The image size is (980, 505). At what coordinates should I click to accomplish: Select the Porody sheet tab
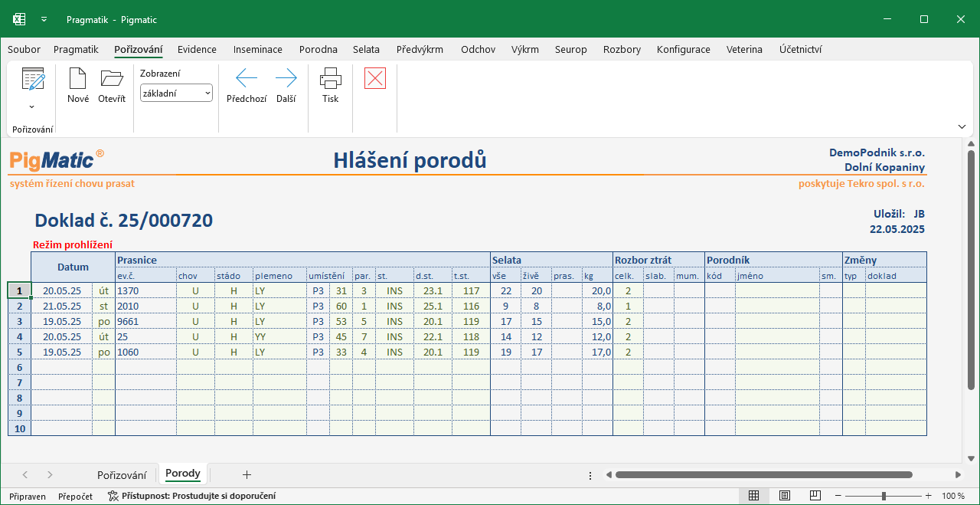coord(183,474)
